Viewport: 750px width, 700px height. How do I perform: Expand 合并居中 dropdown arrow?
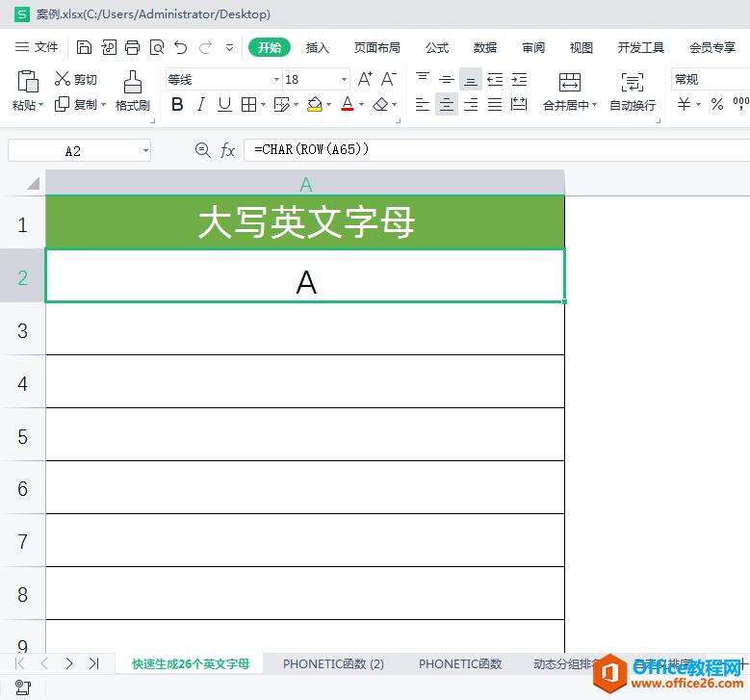coord(595,104)
